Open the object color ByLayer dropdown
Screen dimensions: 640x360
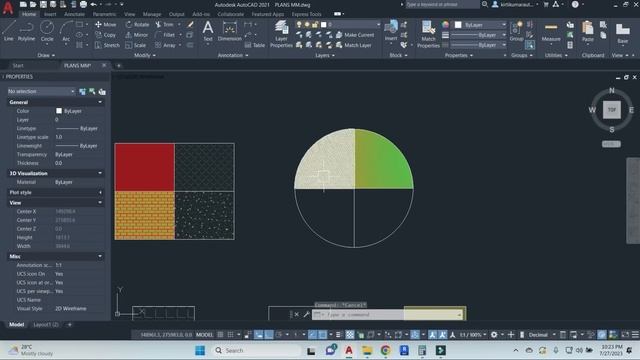pyautogui.click(x=480, y=25)
